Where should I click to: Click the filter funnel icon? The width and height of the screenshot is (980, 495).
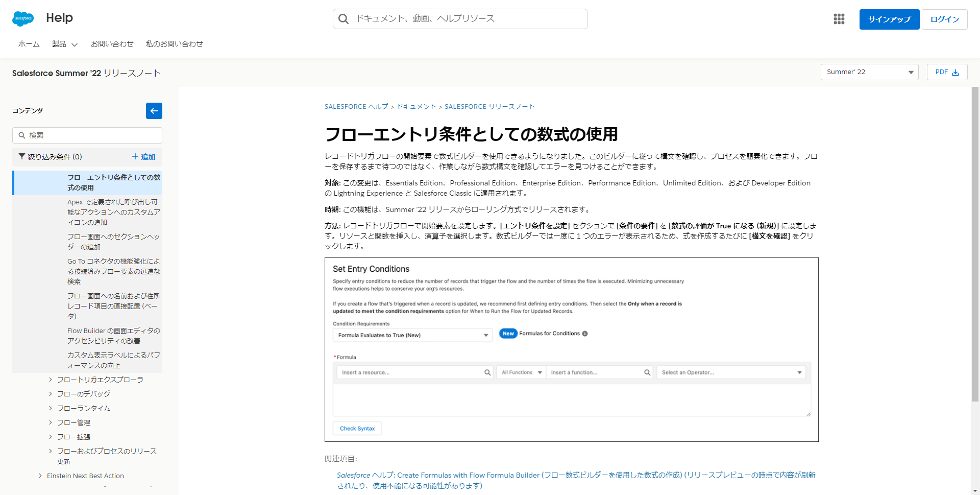[22, 156]
